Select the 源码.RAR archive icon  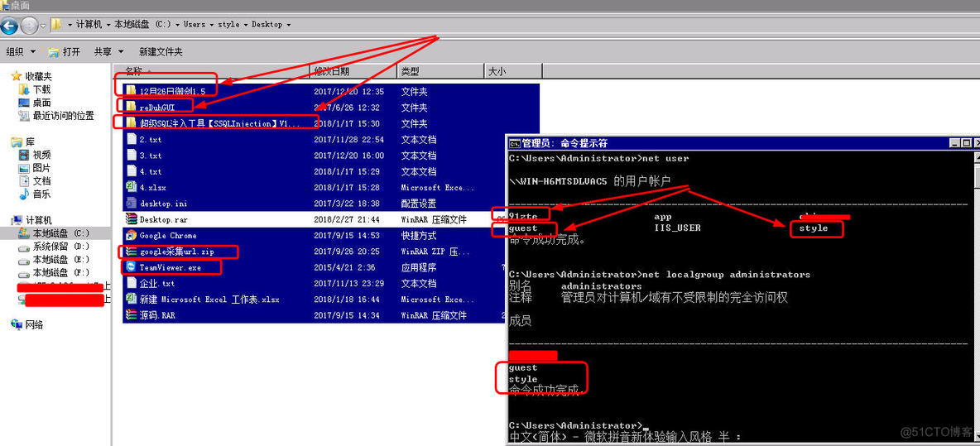pos(132,315)
